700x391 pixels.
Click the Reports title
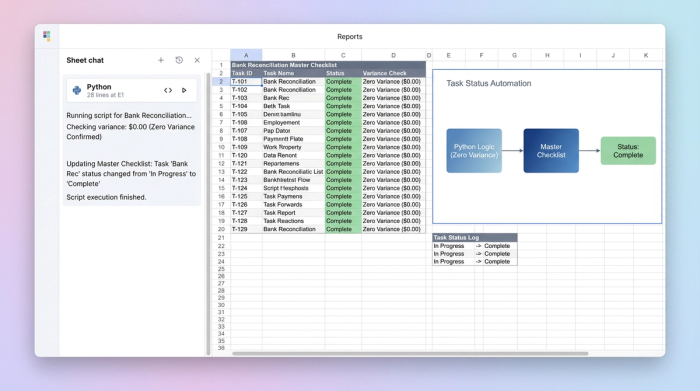(350, 37)
